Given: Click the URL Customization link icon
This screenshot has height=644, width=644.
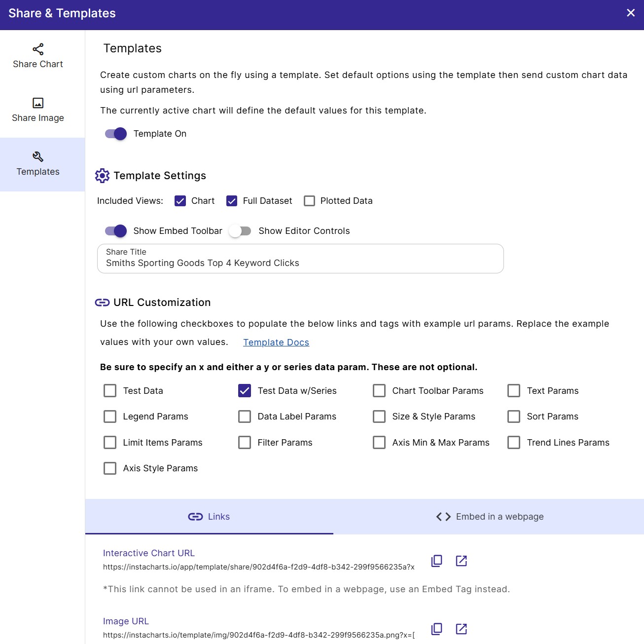Looking at the screenshot, I should (102, 303).
